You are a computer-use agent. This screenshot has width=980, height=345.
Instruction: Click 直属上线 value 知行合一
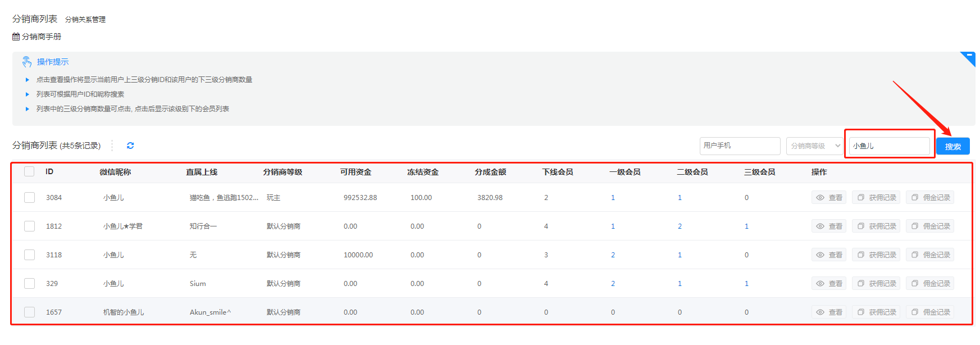pyautogui.click(x=203, y=226)
